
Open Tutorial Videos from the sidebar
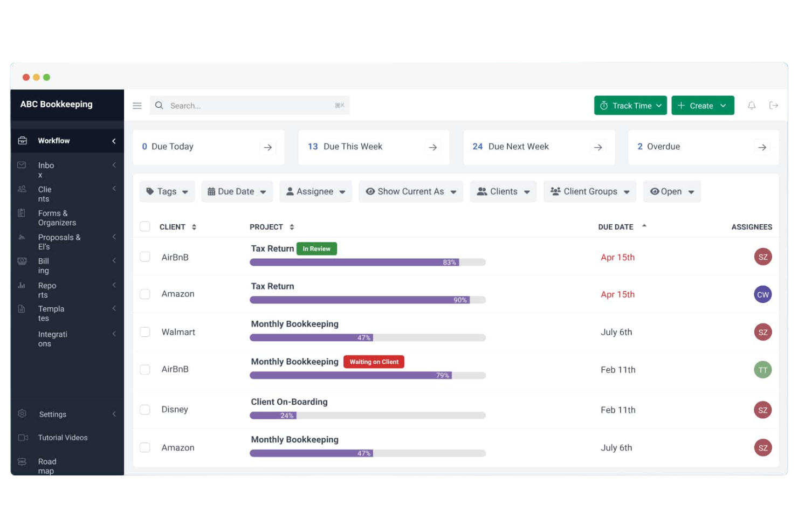coord(62,437)
